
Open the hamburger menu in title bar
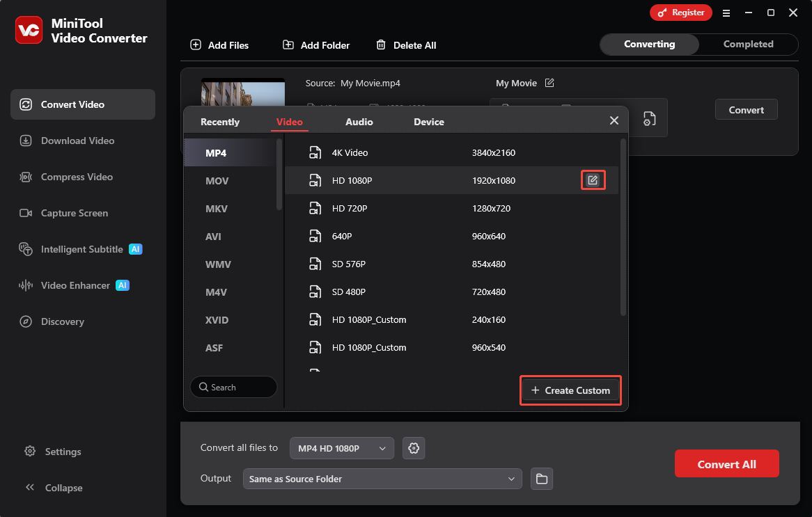click(x=726, y=13)
